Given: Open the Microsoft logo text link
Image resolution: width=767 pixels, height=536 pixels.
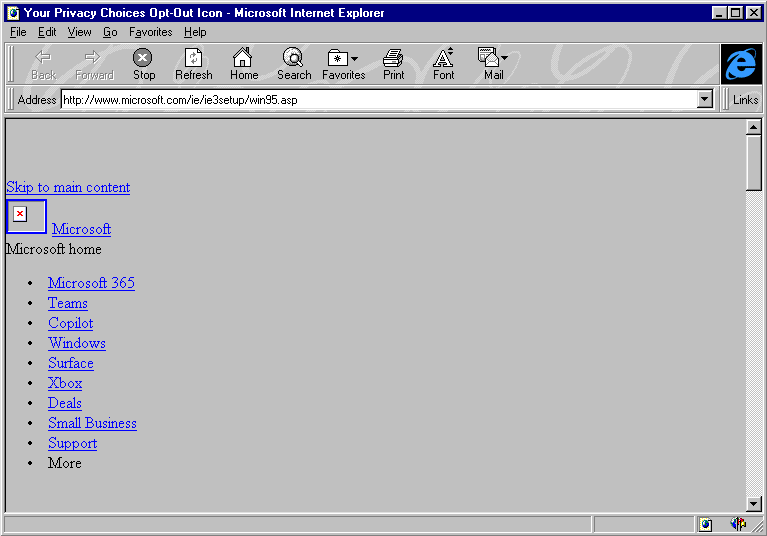Looking at the screenshot, I should tap(81, 229).
